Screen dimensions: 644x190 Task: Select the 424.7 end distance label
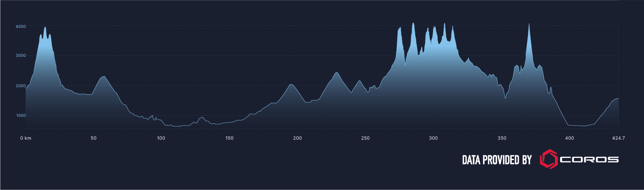619,138
